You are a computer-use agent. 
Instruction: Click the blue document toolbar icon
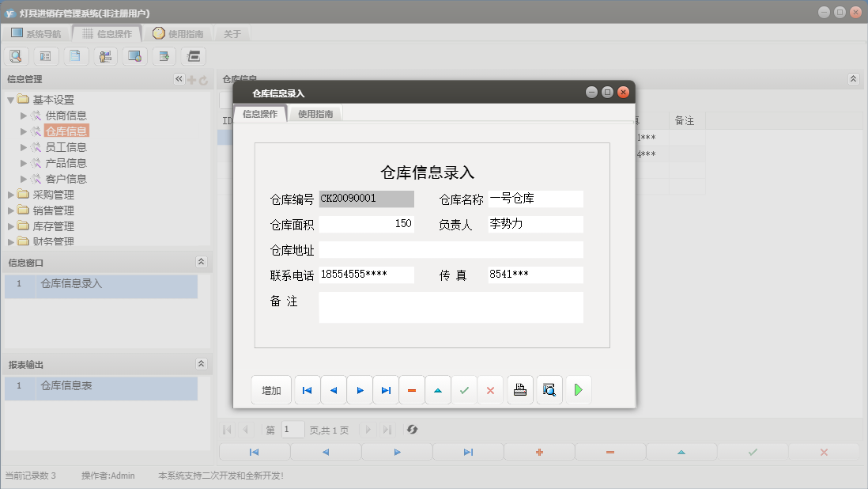coord(74,55)
